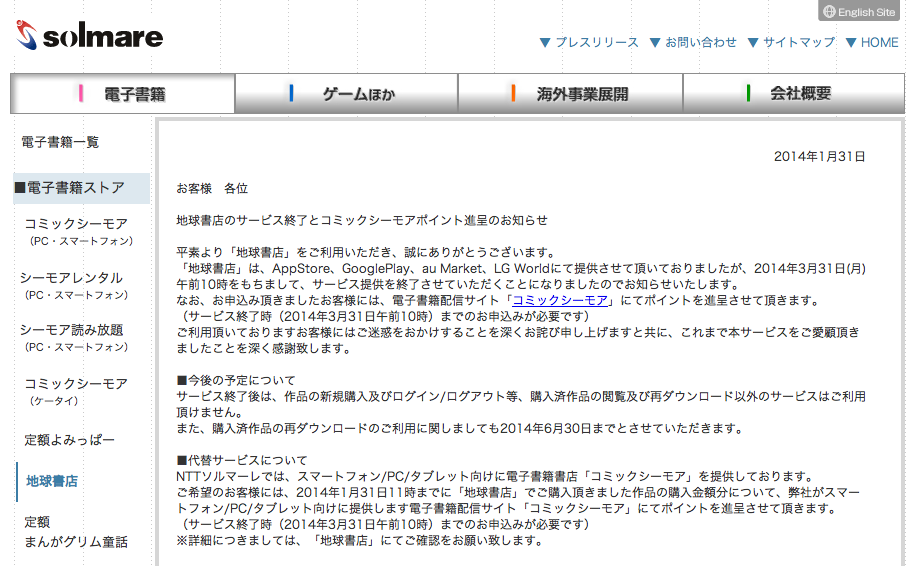
Task: Open the English Site button
Action: (x=859, y=11)
